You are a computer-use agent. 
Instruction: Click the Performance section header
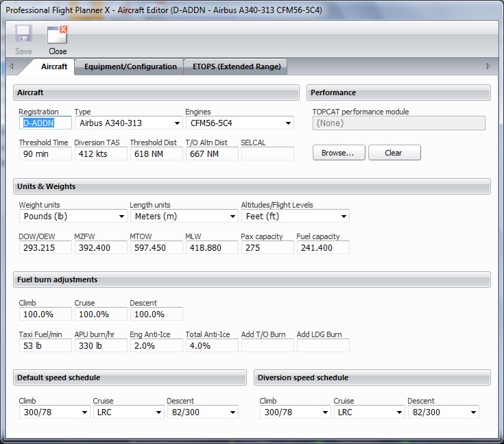398,92
